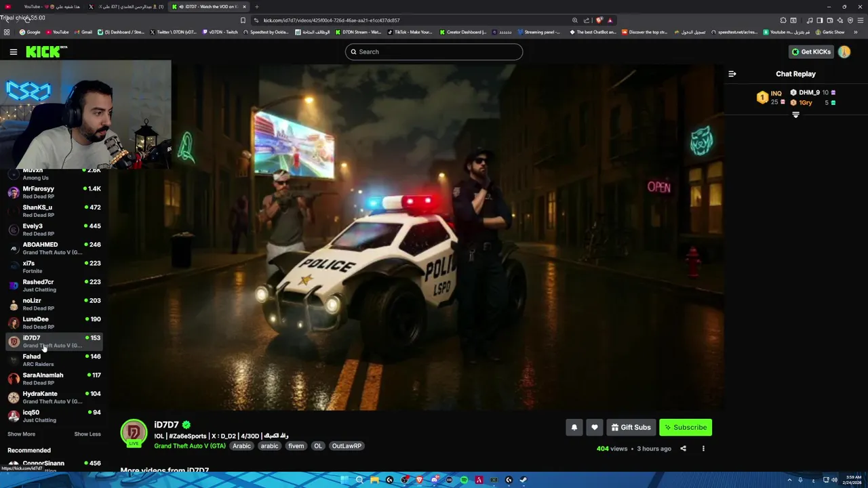
Task: Click the share icon next to 3 hours ago
Action: coord(683,449)
